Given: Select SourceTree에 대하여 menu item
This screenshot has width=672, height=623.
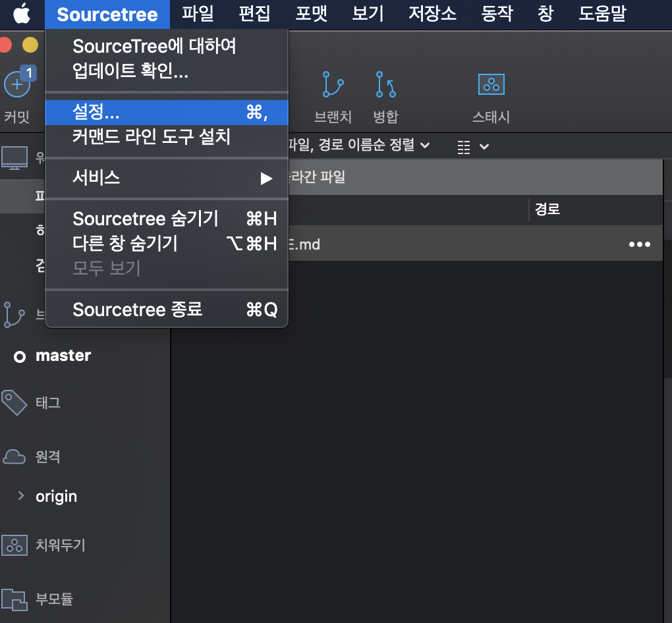Looking at the screenshot, I should click(167, 46).
